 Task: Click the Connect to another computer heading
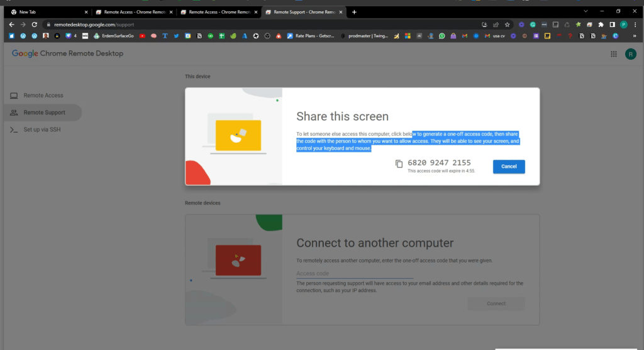coord(375,243)
